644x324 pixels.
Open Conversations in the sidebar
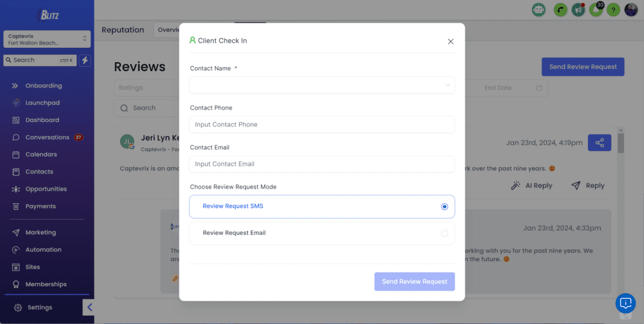pos(47,137)
